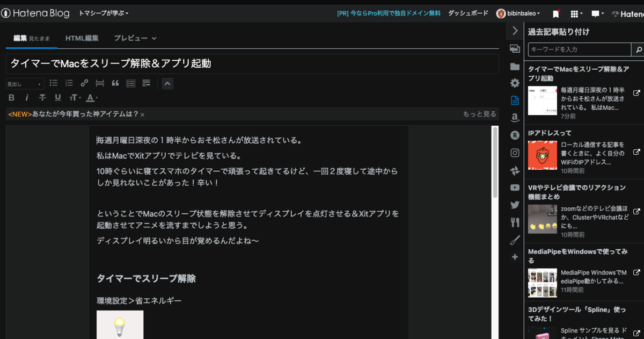644x339 pixels.
Task: Open 'IPアドレスって' article external link icon
Action: 636,152
